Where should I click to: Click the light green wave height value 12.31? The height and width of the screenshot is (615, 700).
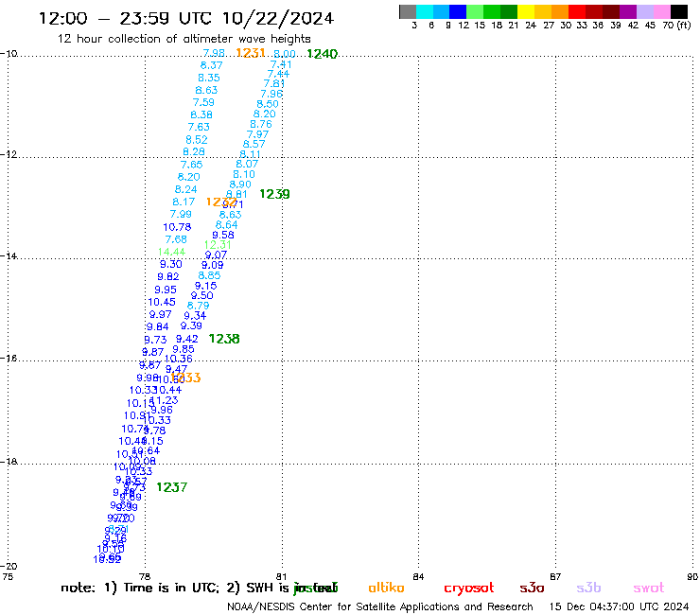point(218,245)
